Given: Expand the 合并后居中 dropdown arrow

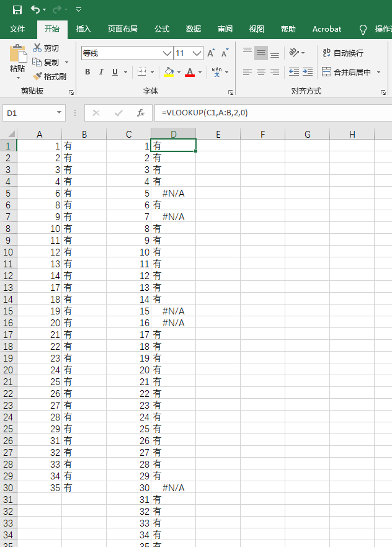Looking at the screenshot, I should pyautogui.click(x=379, y=72).
